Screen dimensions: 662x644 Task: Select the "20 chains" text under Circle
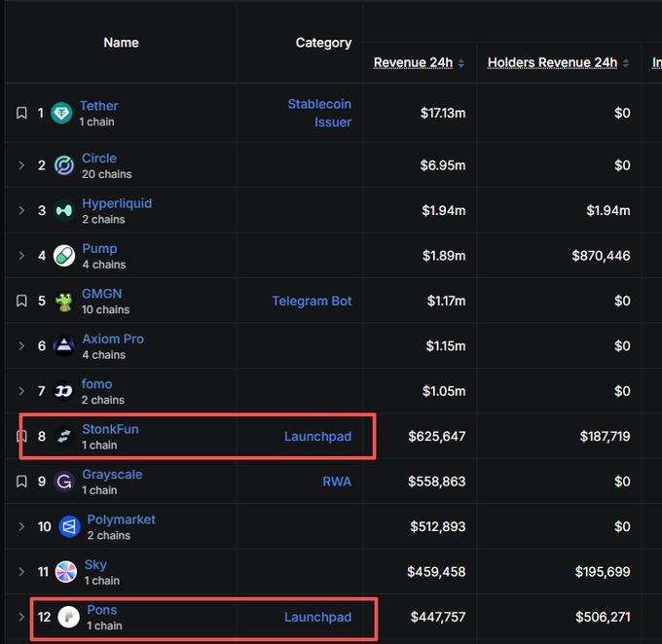(107, 174)
